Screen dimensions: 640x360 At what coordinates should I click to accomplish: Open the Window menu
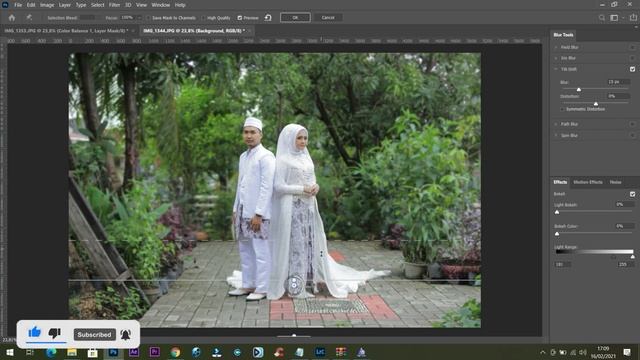[x=161, y=5]
